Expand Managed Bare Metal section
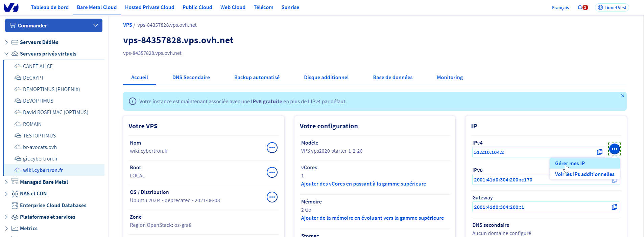 click(6, 182)
